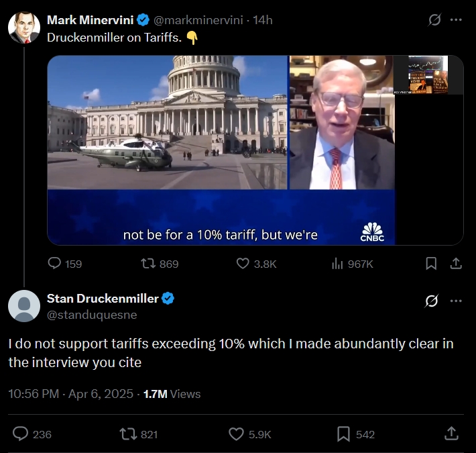The width and height of the screenshot is (476, 453).
Task: Open Grok icon on Minervini's post
Action: 434,20
